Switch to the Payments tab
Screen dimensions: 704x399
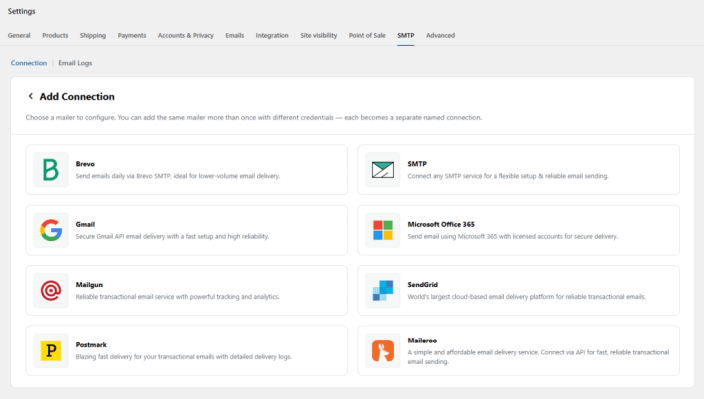click(132, 35)
